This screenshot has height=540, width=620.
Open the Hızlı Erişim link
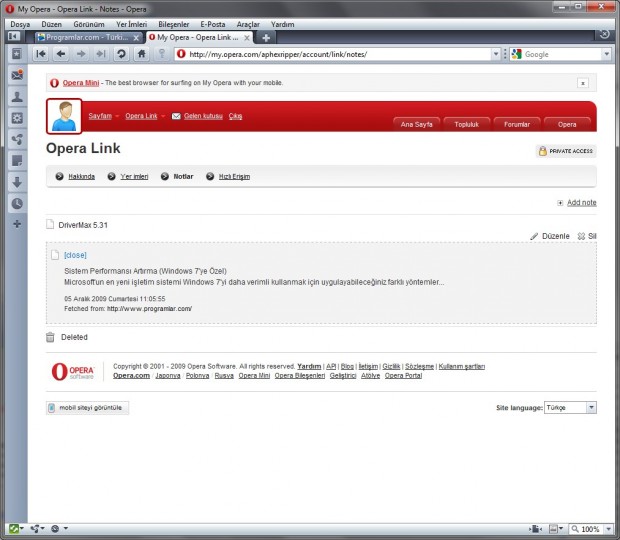(234, 176)
